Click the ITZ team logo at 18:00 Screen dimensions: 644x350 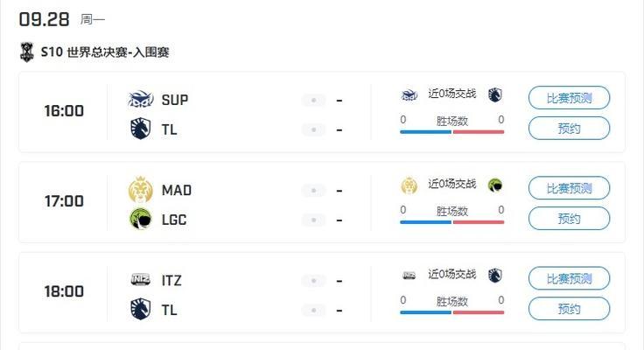(x=141, y=280)
